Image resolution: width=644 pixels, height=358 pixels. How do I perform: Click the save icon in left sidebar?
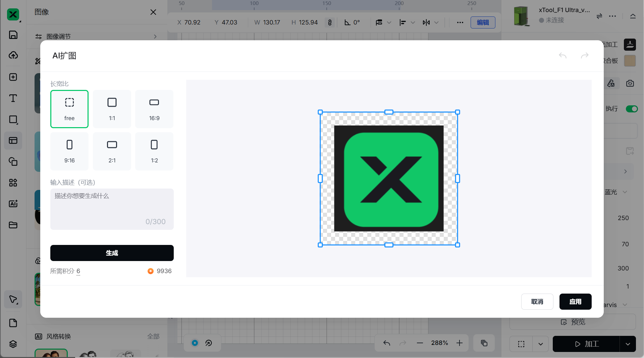coord(13,35)
